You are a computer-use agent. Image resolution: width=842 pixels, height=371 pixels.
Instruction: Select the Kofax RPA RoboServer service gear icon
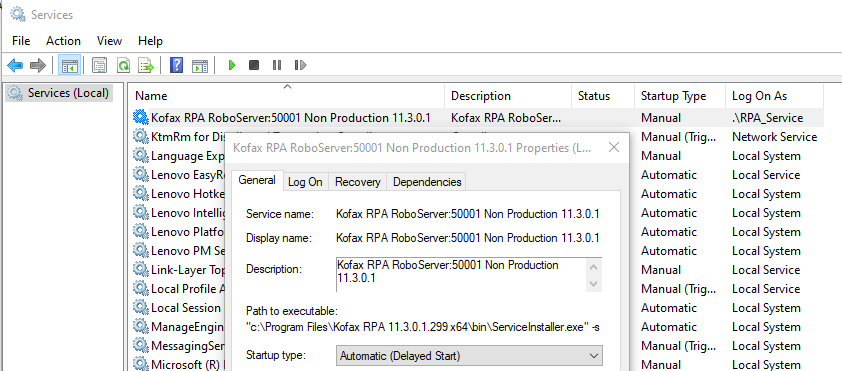click(x=140, y=118)
